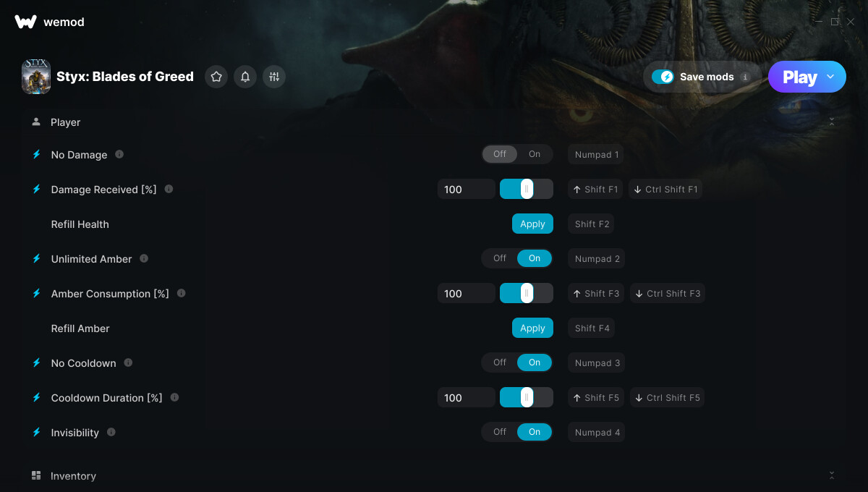Image resolution: width=868 pixels, height=492 pixels.
Task: Collapse the Player section chevron
Action: pyautogui.click(x=832, y=122)
